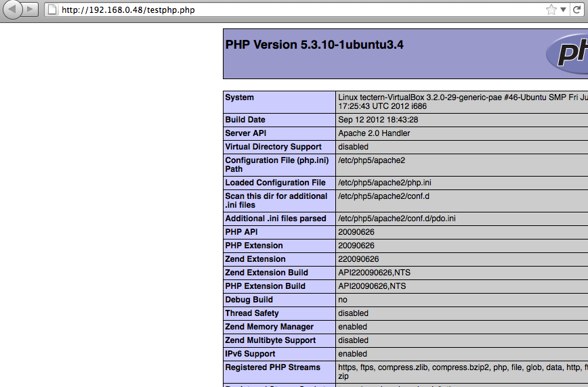588x387 pixels.
Task: Click Scan this dir for additional .ini files
Action: tap(276, 200)
